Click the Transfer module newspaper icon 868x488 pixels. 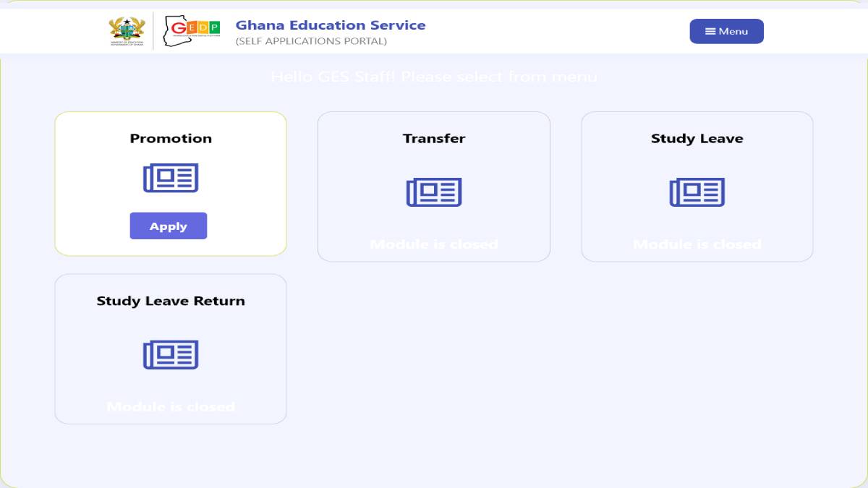click(x=434, y=192)
